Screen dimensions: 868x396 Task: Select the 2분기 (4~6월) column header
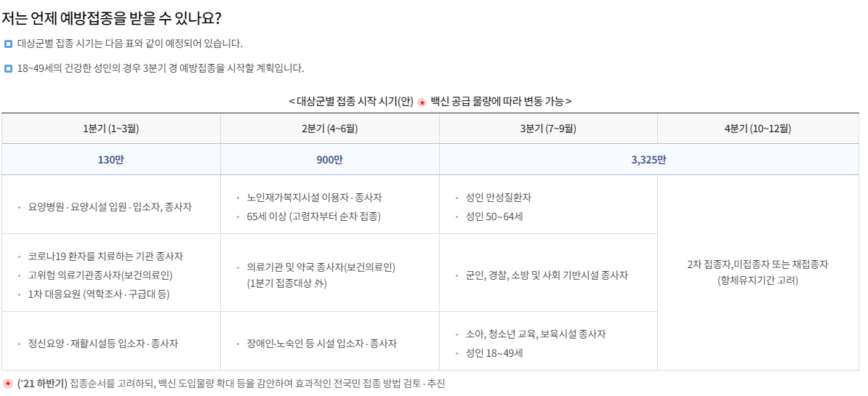(x=330, y=129)
